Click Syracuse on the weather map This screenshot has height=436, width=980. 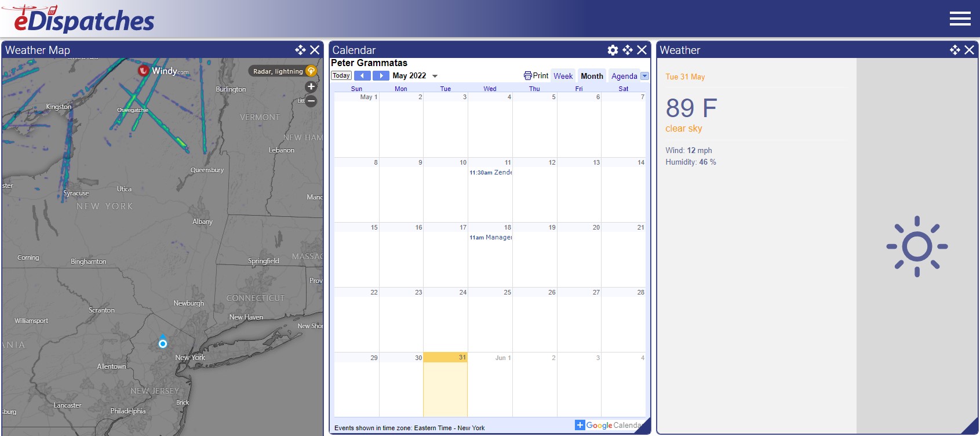[76, 193]
